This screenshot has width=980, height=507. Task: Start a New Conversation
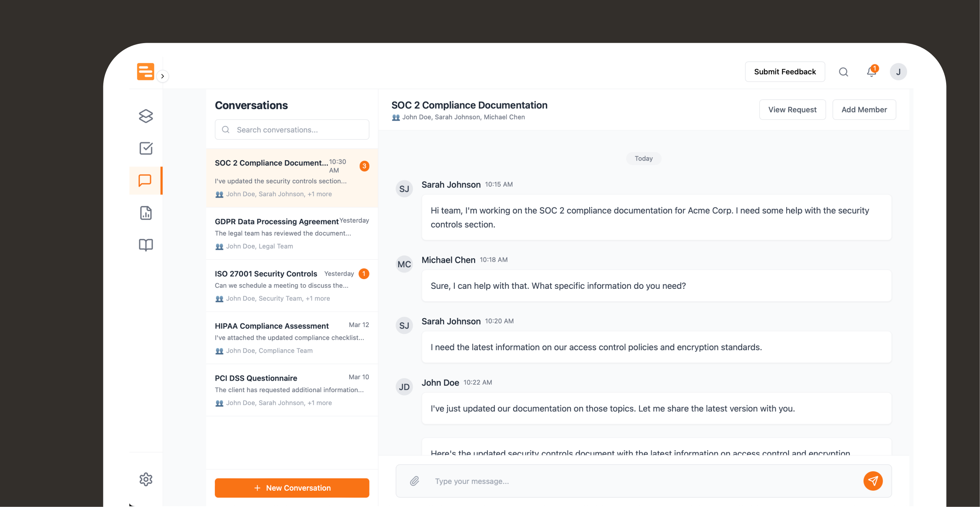point(292,488)
